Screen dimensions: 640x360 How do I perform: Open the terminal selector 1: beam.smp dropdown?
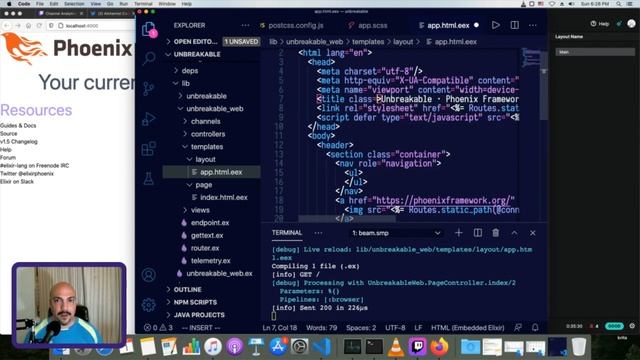(x=396, y=233)
